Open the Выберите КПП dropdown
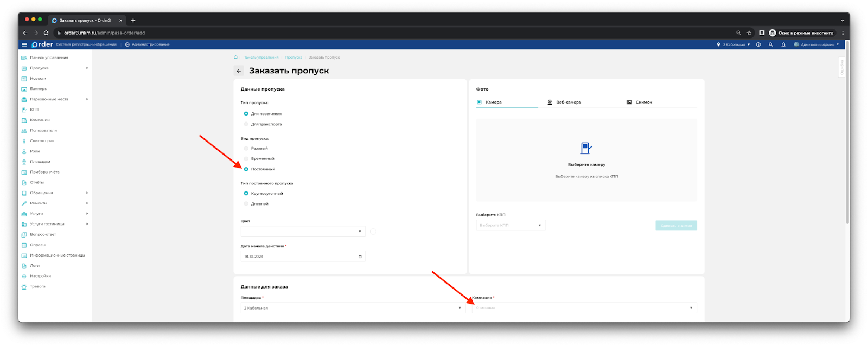Image resolution: width=868 pixels, height=346 pixels. tap(510, 225)
